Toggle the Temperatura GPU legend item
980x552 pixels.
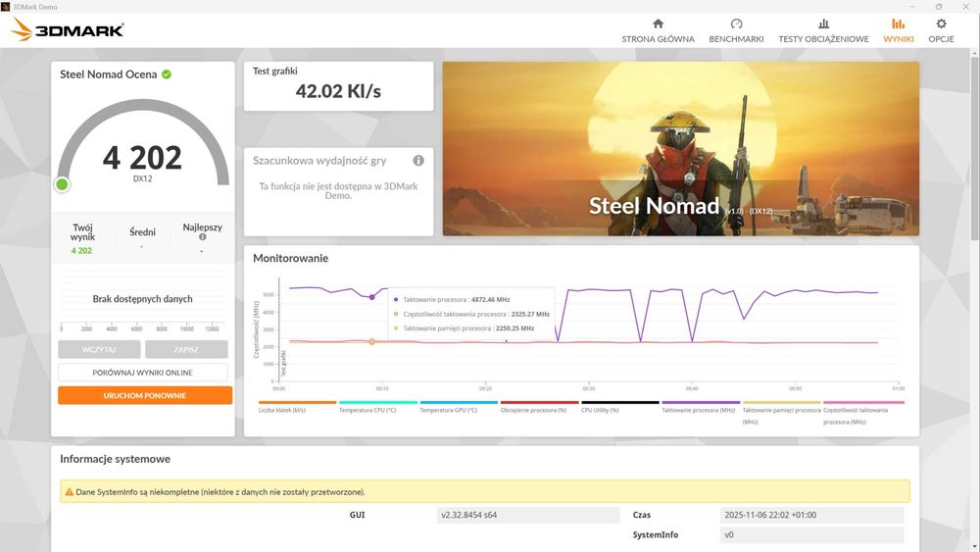pos(458,407)
